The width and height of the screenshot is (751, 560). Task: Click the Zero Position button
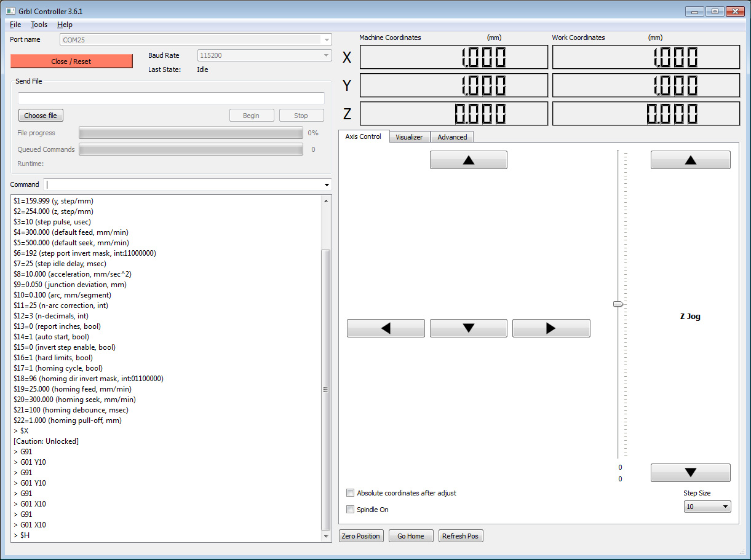click(x=361, y=536)
